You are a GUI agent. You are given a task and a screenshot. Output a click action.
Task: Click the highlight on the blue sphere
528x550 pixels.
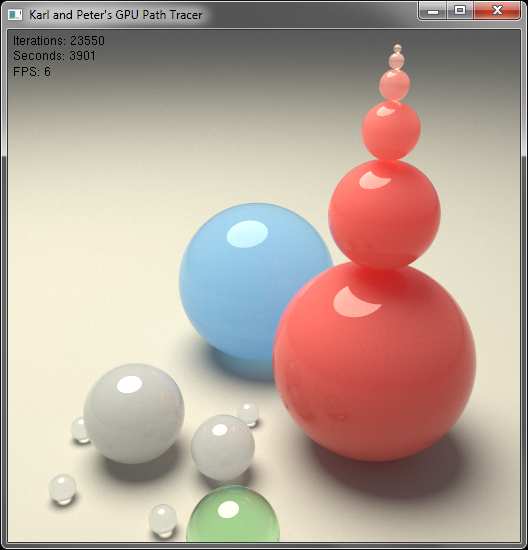(247, 234)
